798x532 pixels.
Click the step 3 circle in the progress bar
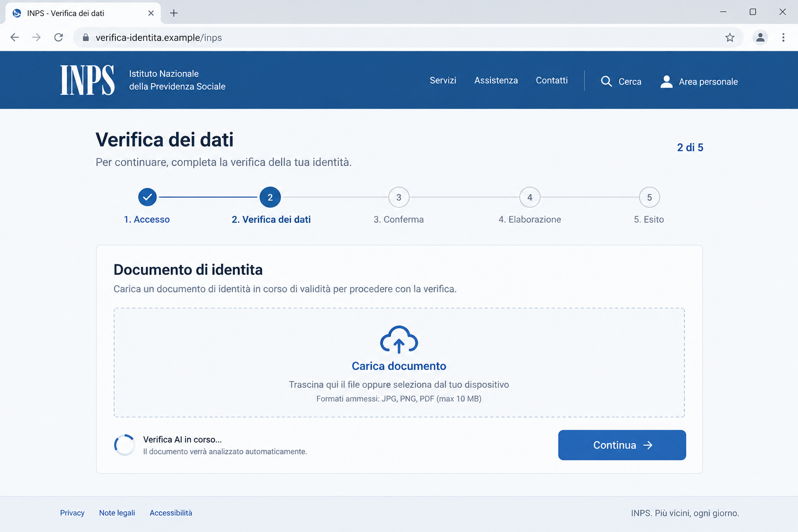399,197
